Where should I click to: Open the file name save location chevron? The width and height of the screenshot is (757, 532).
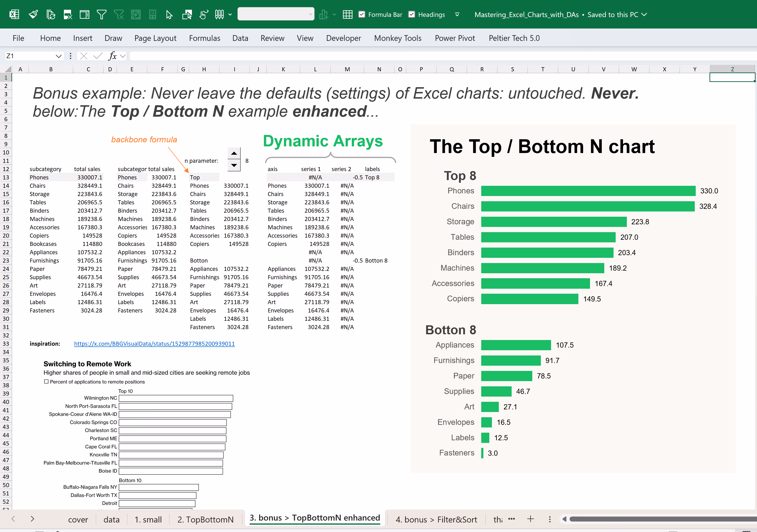click(644, 14)
